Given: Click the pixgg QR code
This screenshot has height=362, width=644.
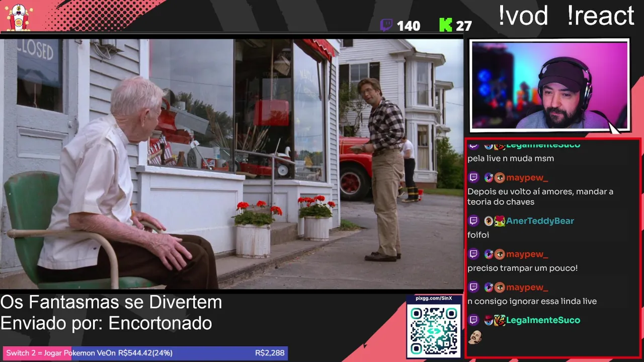Looking at the screenshot, I should click(434, 330).
